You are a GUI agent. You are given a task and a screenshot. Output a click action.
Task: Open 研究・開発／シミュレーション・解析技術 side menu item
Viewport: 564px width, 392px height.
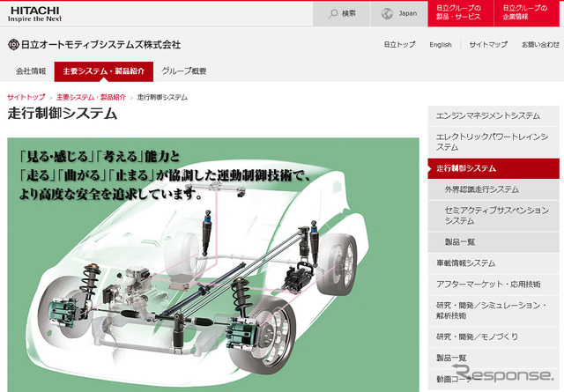pos(493,310)
